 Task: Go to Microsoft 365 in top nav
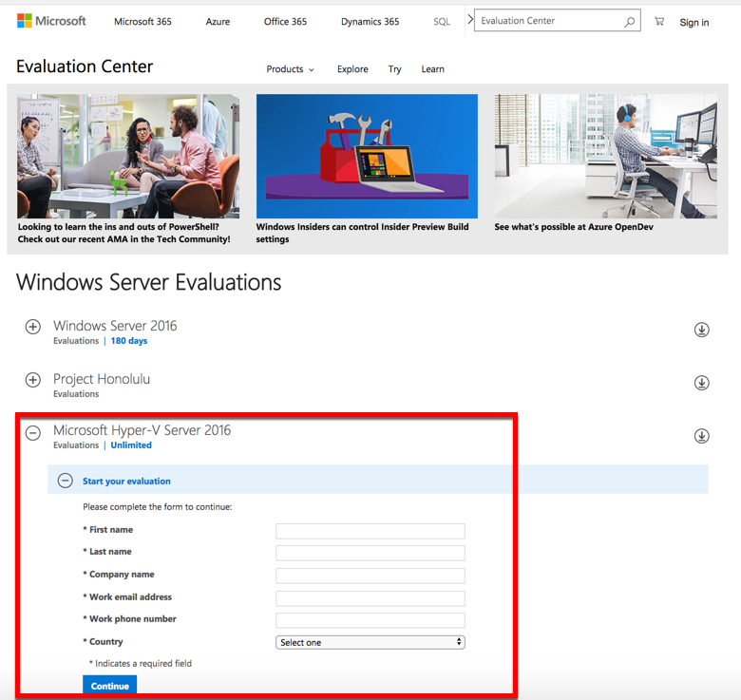pos(142,22)
